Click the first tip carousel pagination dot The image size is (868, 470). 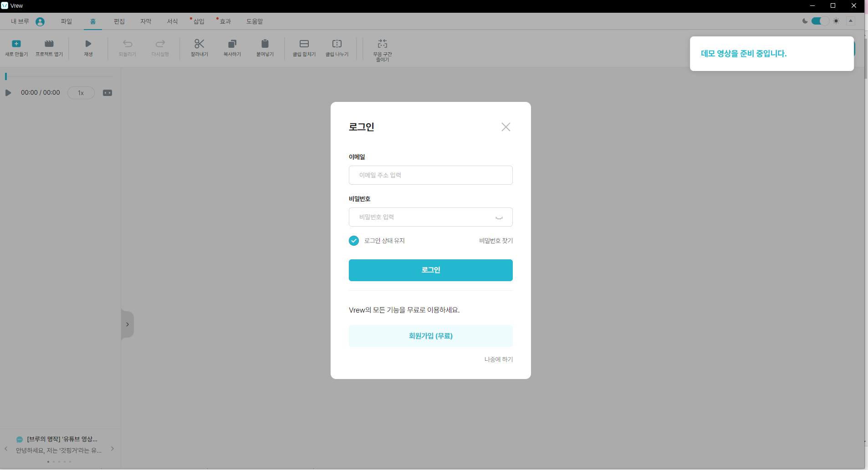(48, 462)
